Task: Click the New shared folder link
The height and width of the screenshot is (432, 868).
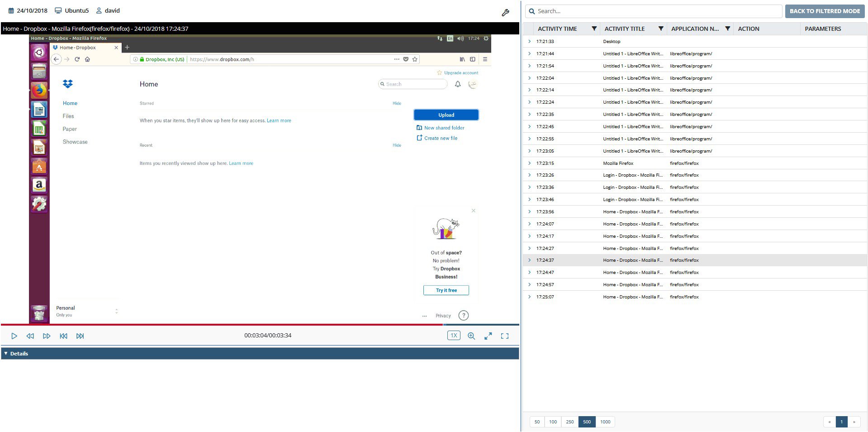Action: [x=441, y=128]
